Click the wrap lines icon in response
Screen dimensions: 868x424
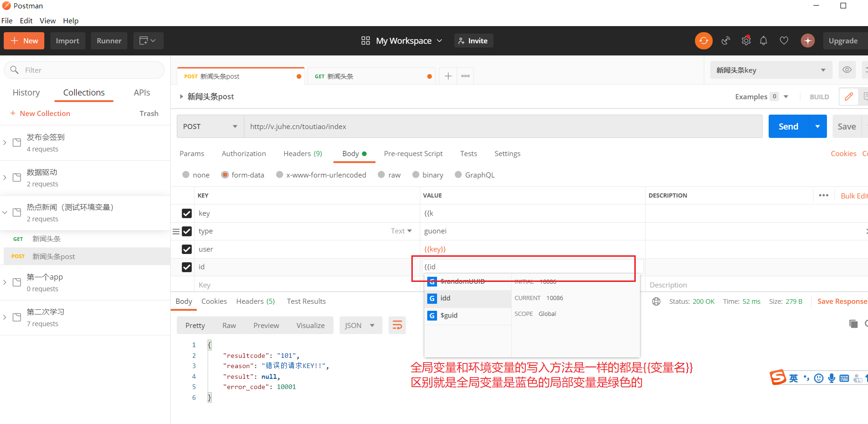coord(397,325)
